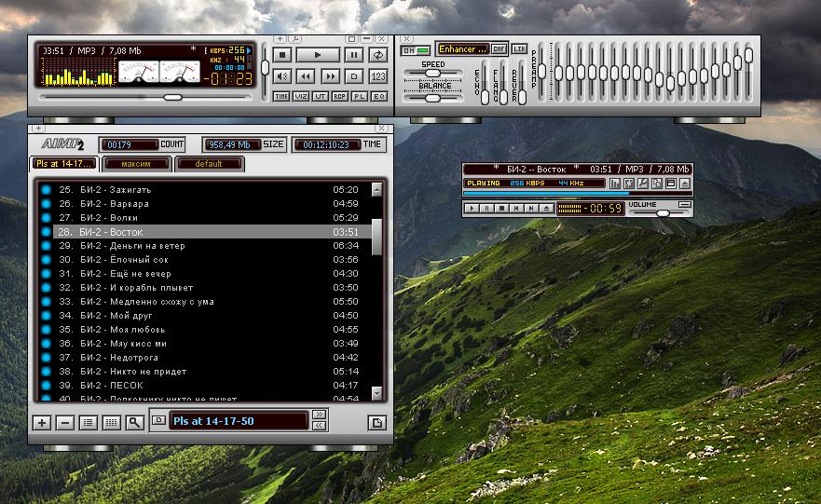Toggle the equalizer ON switch

pyautogui.click(x=416, y=49)
